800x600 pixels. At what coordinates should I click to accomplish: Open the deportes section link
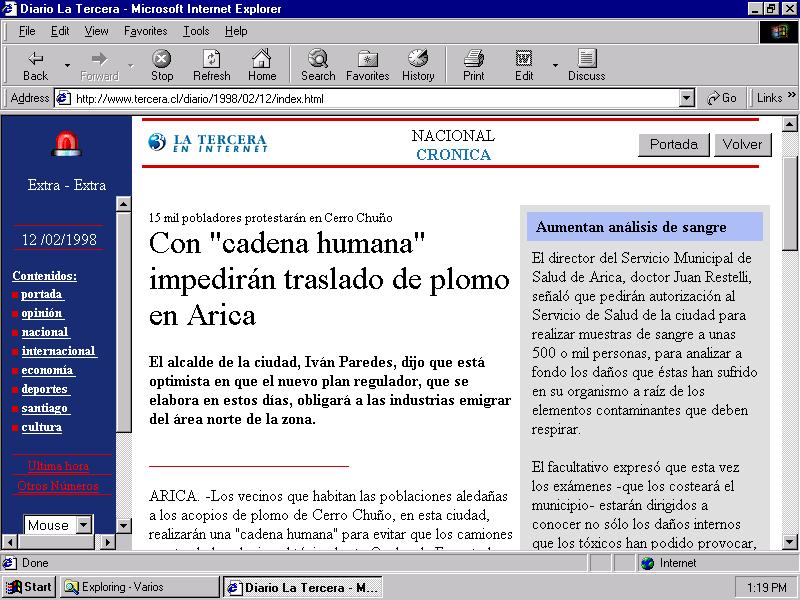(45, 389)
